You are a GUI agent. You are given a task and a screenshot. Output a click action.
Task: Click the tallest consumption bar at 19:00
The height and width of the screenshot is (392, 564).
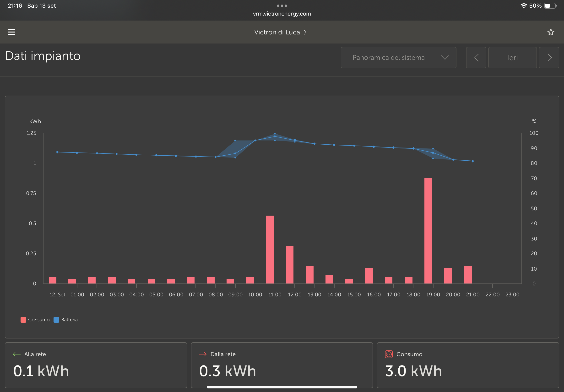pos(428,231)
